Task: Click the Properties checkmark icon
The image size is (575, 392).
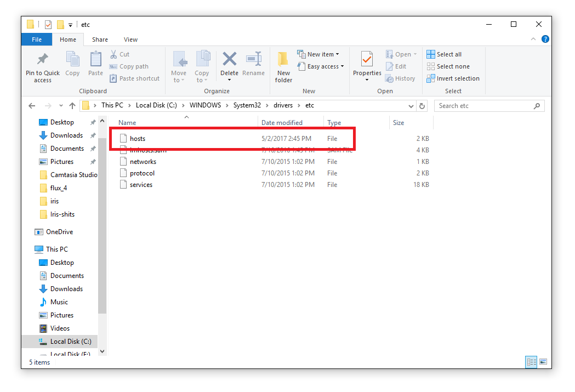Action: 367,59
